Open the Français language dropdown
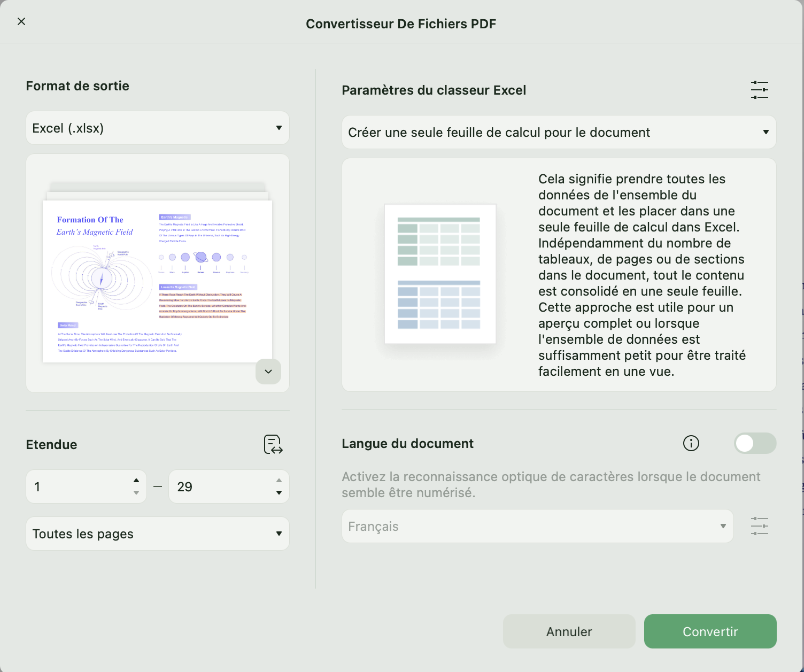The width and height of the screenshot is (804, 672). (x=537, y=526)
